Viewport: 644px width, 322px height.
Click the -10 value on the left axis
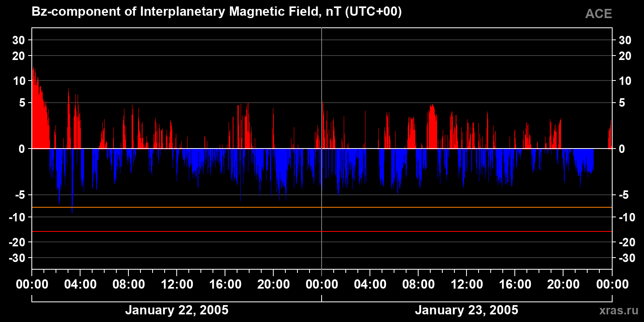[17, 217]
